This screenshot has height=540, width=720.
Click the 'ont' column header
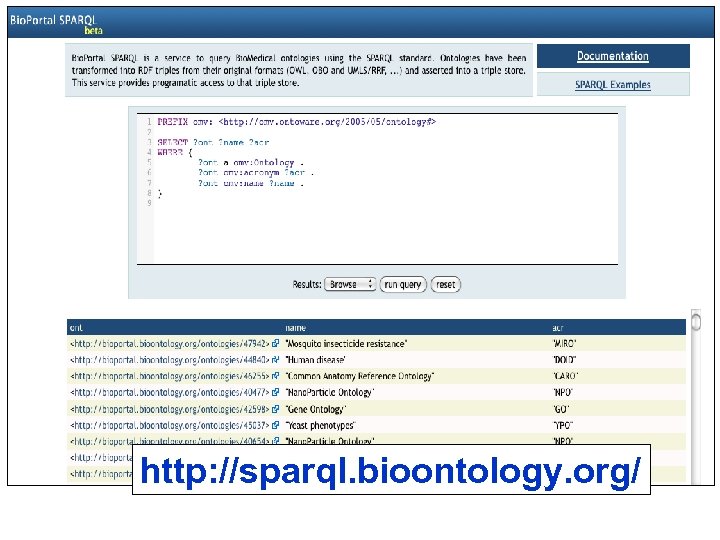click(76, 327)
